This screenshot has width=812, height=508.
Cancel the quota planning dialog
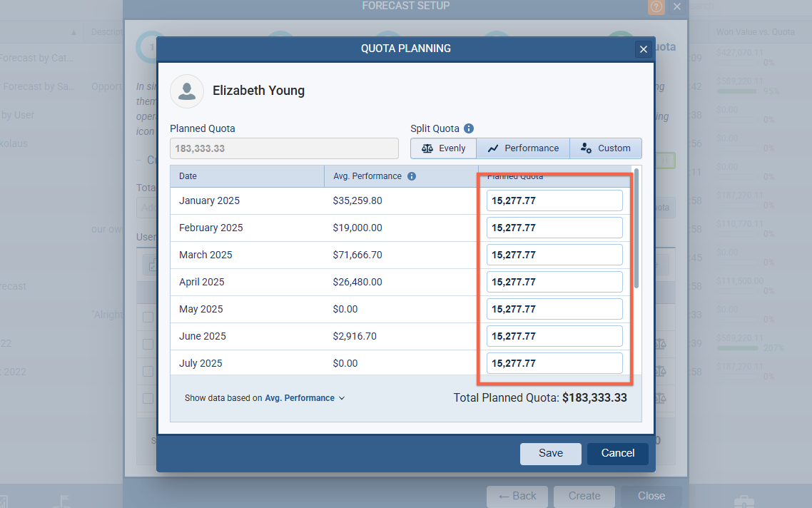tap(617, 454)
